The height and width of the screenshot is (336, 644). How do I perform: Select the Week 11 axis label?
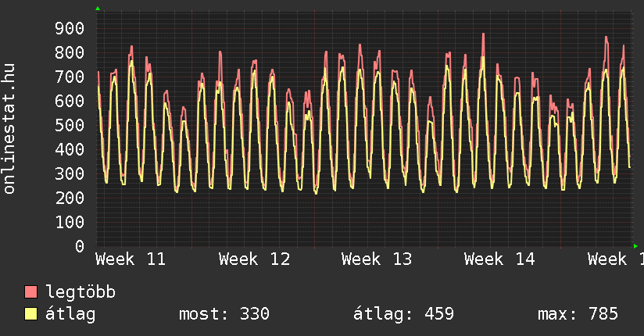pyautogui.click(x=131, y=259)
